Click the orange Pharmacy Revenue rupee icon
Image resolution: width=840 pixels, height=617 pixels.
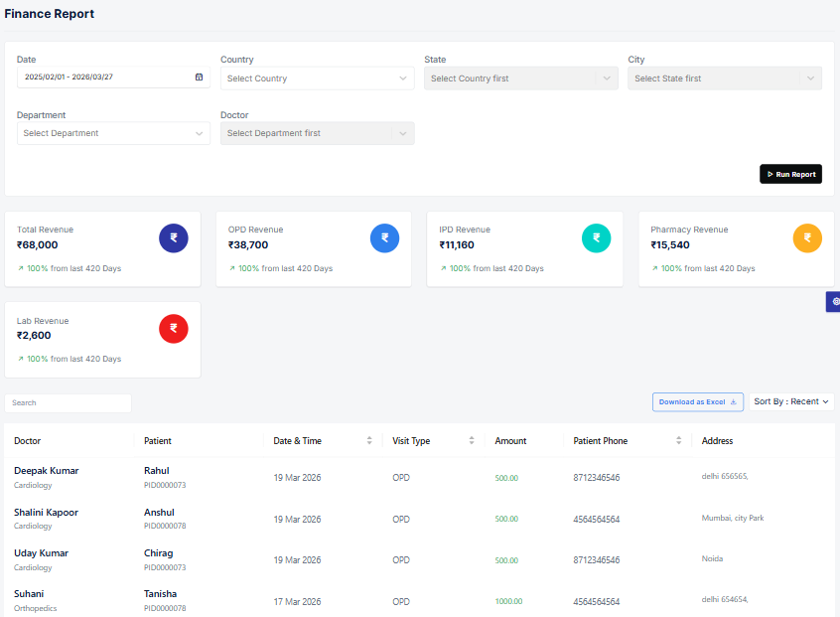click(807, 237)
